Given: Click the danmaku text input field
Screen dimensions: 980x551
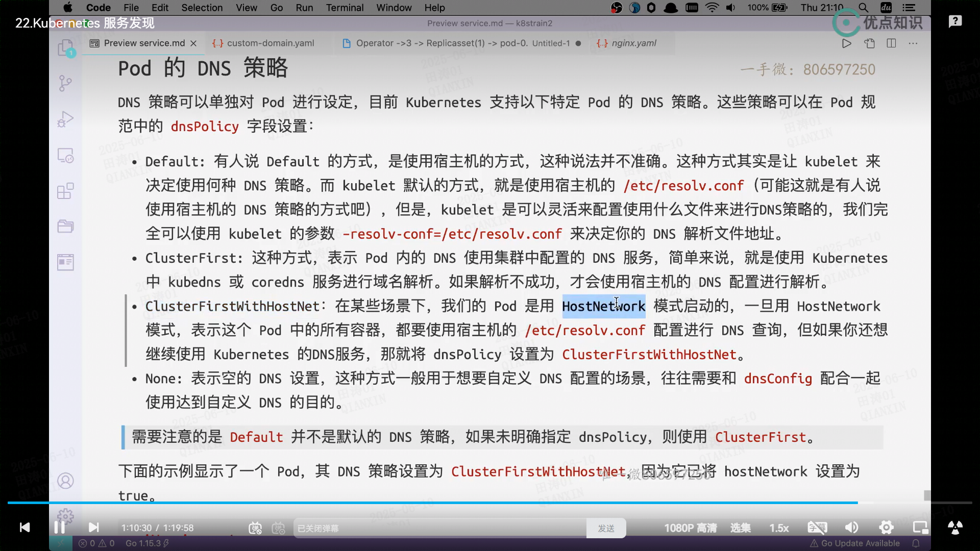Looking at the screenshot, I should [x=439, y=528].
